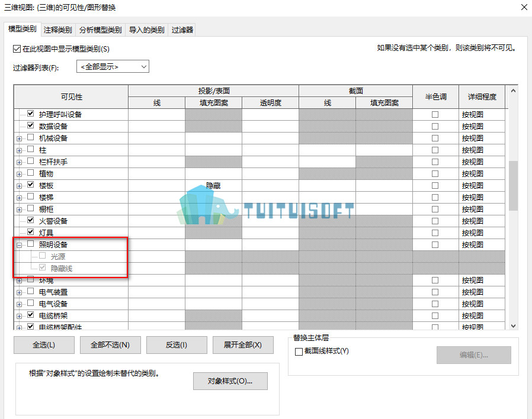Image resolution: width=532 pixels, height=419 pixels.
Task: Click the 展开全部(X) button
Action: coord(243,345)
